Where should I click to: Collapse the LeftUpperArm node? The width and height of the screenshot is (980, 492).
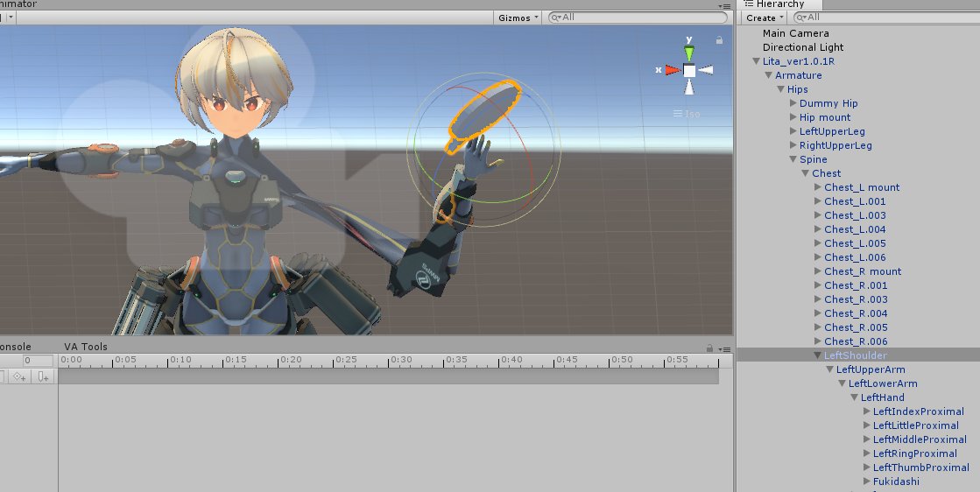click(830, 369)
